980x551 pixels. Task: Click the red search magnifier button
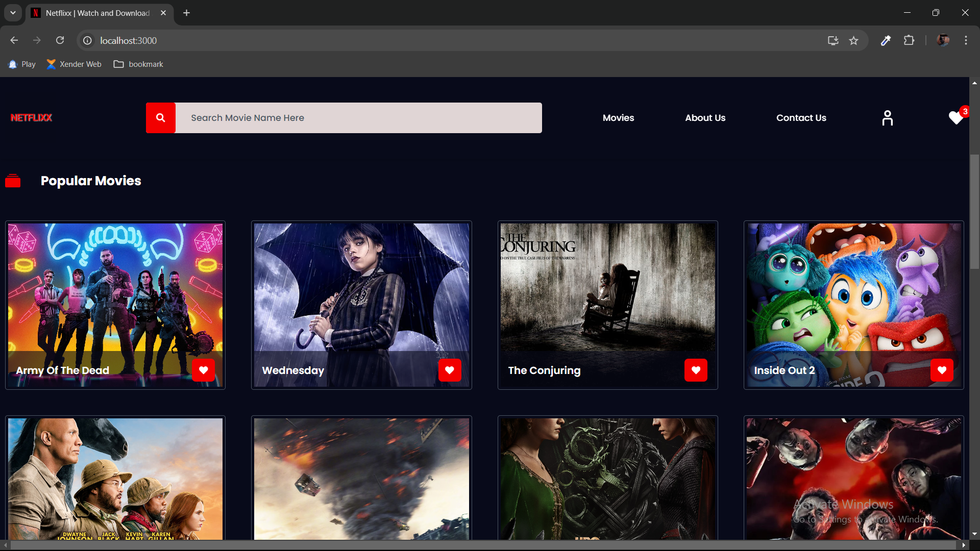(x=160, y=118)
